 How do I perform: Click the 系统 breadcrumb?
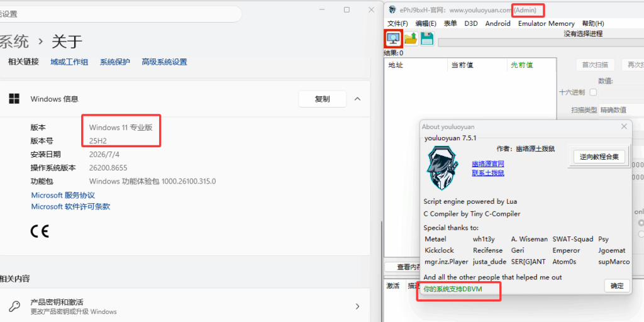pos(14,42)
